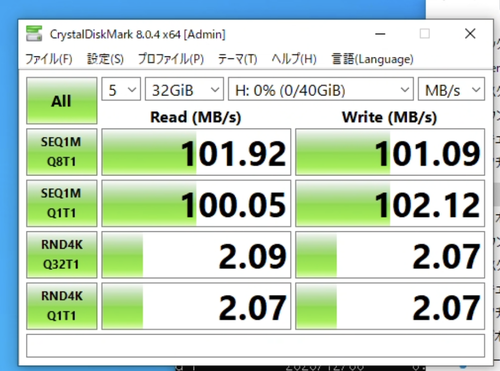This screenshot has width=500, height=371.
Task: Click the empty comment field at bottom
Action: pyautogui.click(x=255, y=346)
